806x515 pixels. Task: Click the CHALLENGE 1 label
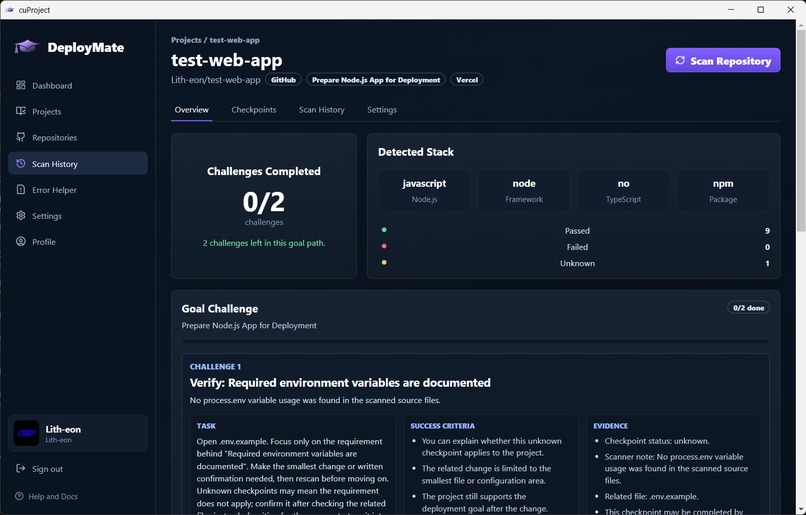pyautogui.click(x=215, y=366)
